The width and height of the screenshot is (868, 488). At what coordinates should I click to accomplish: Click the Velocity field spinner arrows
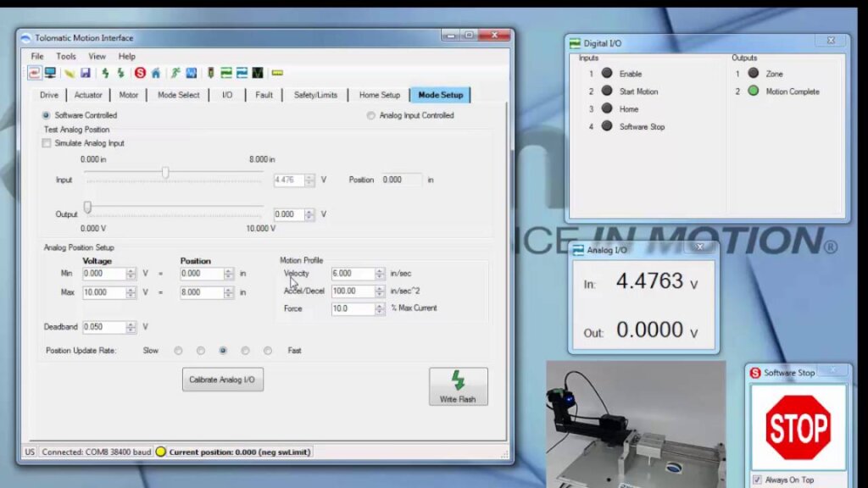tap(381, 274)
